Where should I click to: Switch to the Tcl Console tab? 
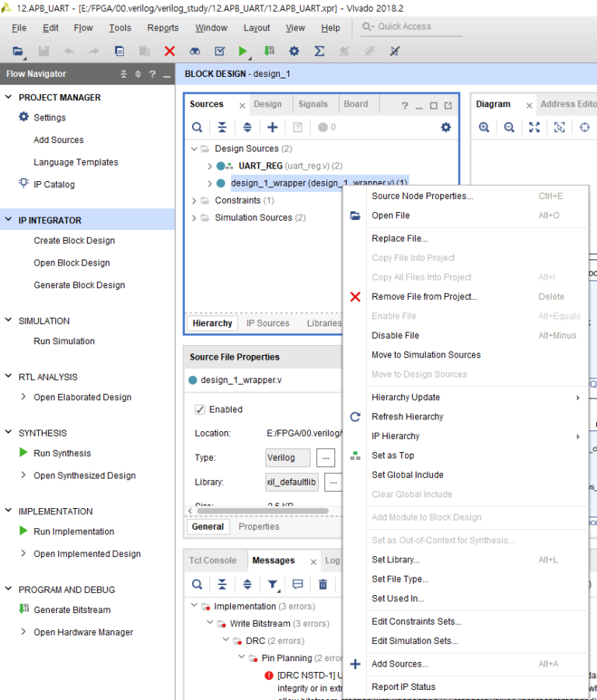pyautogui.click(x=212, y=560)
